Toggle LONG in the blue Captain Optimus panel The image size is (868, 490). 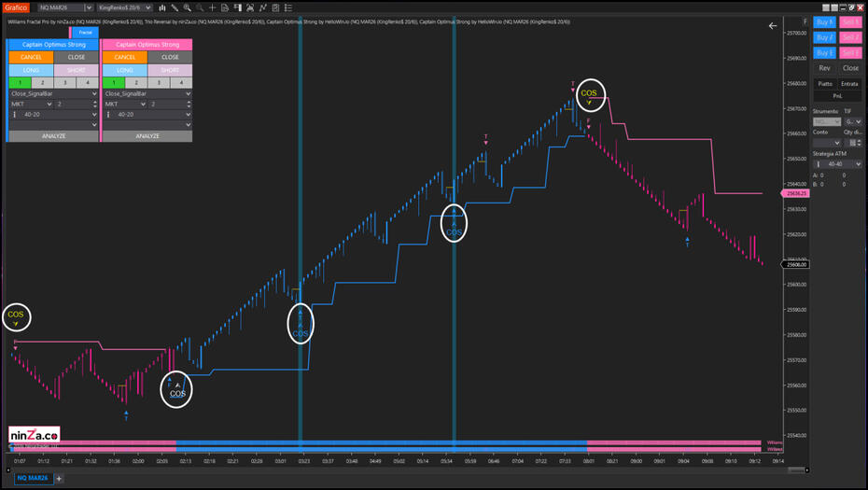31,70
